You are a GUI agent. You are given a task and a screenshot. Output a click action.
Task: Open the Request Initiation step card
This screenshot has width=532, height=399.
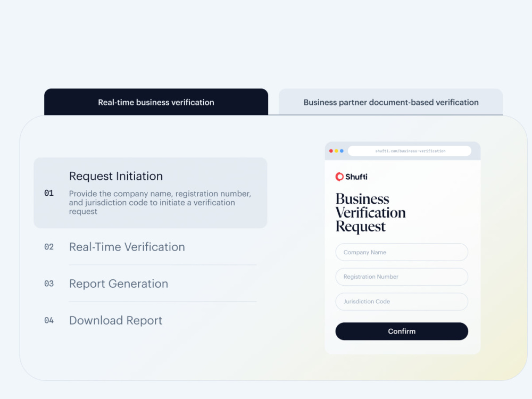[x=151, y=193]
